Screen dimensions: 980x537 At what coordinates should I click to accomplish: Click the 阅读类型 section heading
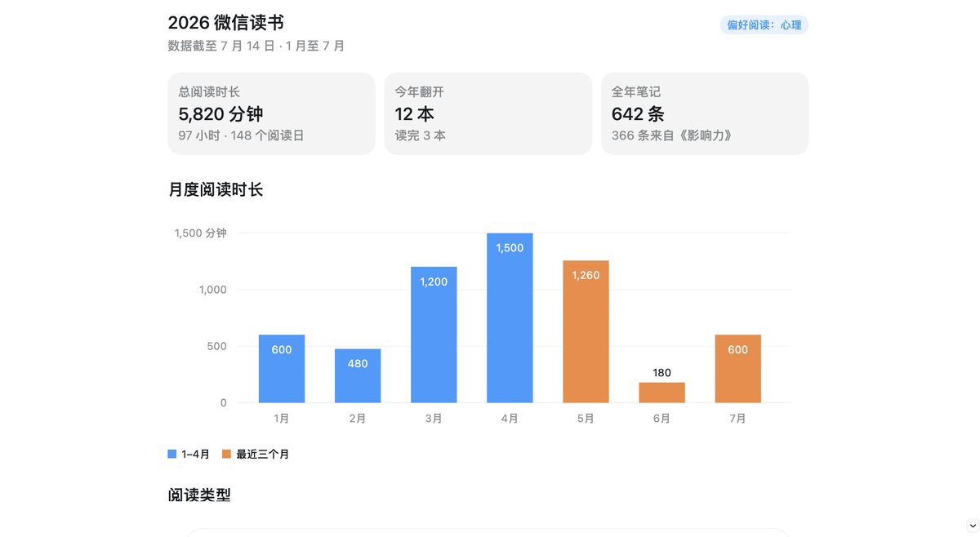tap(199, 495)
